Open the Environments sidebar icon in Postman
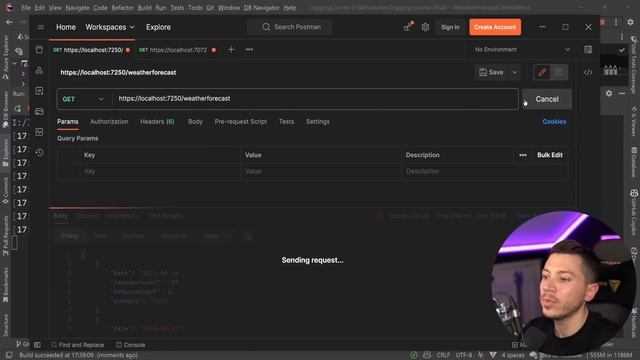Screen dimensions: 640x360 click(x=39, y=91)
